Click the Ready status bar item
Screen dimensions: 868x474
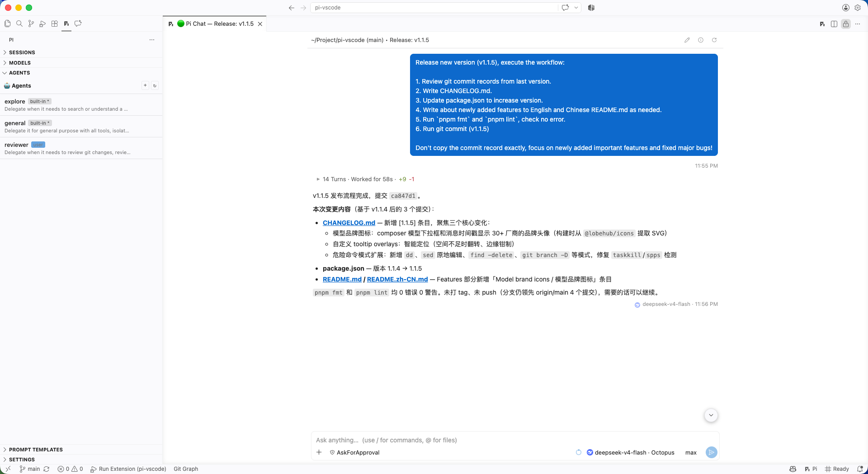837,469
